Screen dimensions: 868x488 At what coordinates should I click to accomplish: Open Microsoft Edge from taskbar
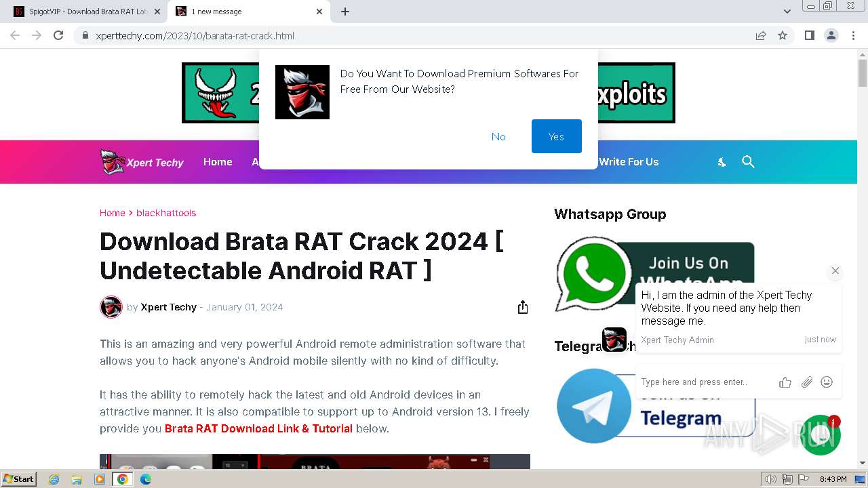pyautogui.click(x=146, y=479)
